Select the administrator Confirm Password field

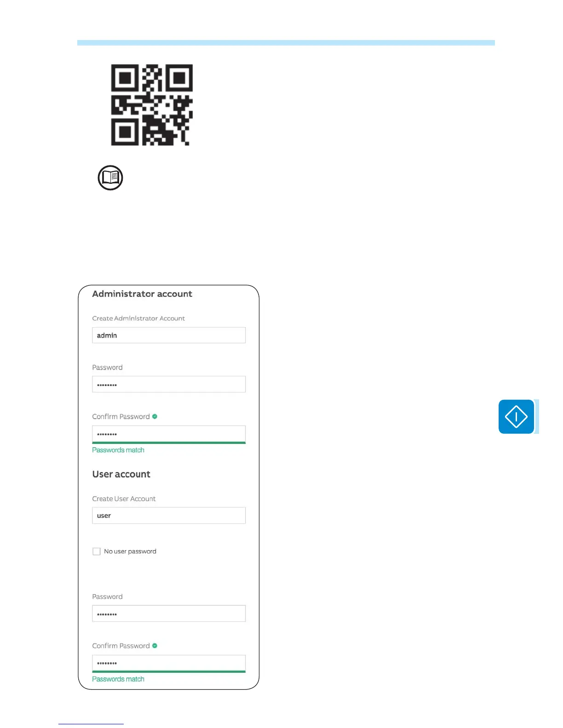pos(169,434)
